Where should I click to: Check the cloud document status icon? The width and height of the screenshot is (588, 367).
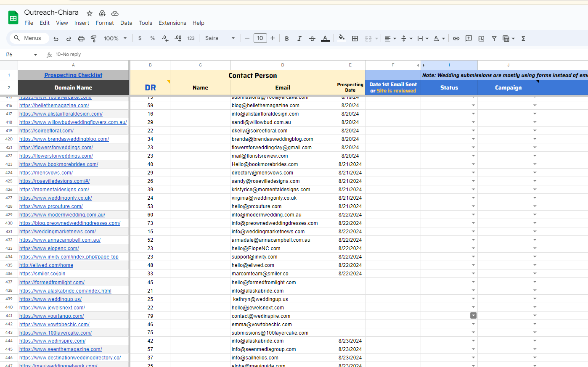(x=115, y=13)
